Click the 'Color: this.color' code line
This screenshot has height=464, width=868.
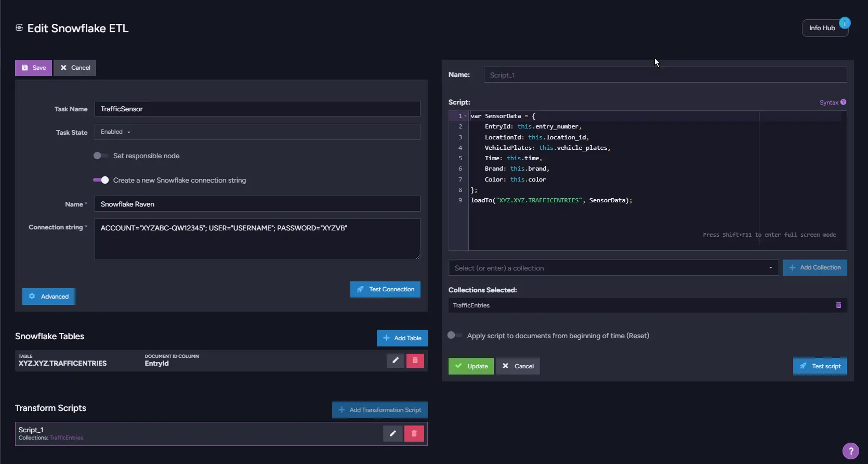515,179
